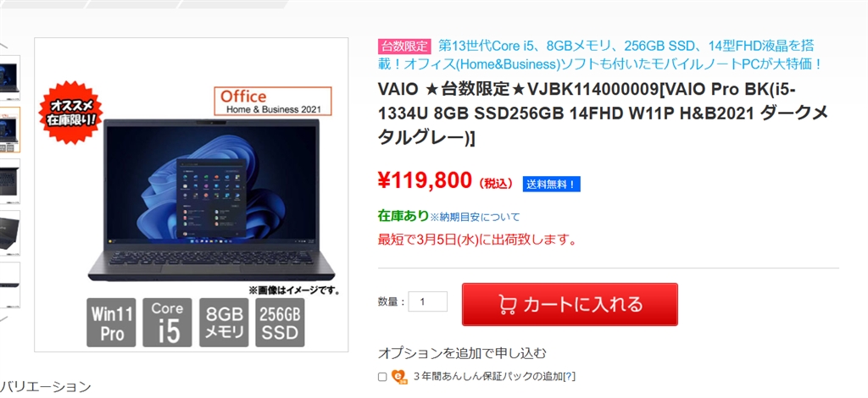Click the Office Home & Business 2021 logo
The height and width of the screenshot is (398, 868).
coord(273,101)
